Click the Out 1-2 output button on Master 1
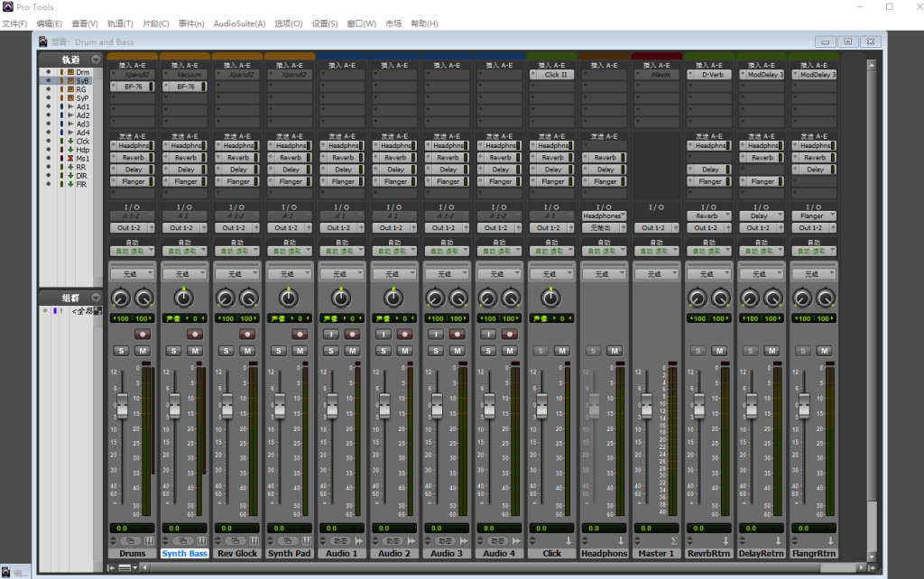 coord(653,227)
